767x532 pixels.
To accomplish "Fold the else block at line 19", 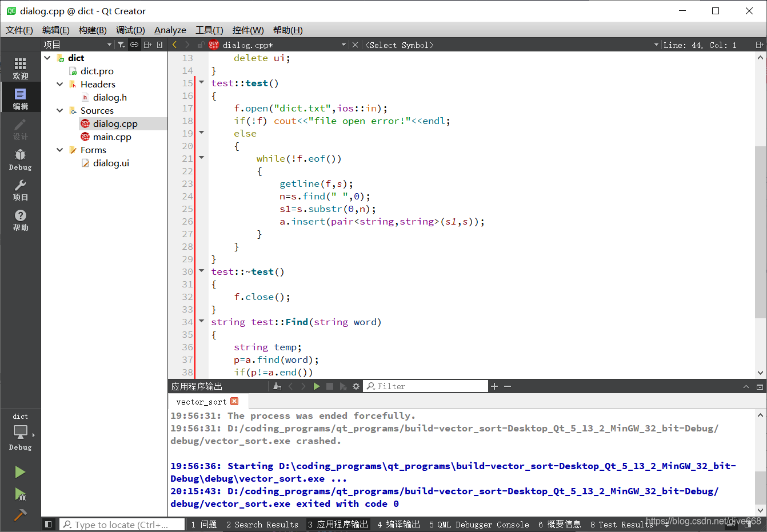I will tap(201, 133).
